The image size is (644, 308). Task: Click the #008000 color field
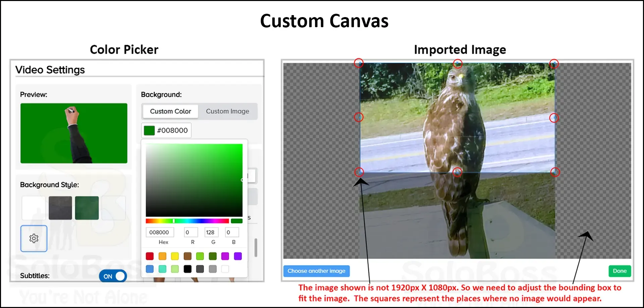pos(166,131)
